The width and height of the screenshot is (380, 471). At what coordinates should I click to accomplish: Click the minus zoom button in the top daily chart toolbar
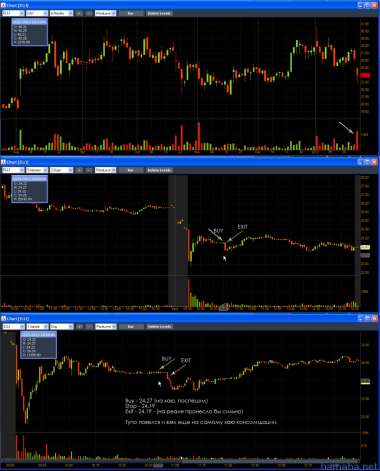(x=89, y=13)
